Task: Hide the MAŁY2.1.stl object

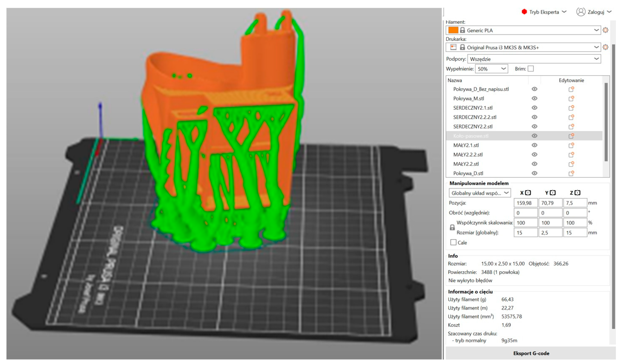Action: [x=534, y=145]
